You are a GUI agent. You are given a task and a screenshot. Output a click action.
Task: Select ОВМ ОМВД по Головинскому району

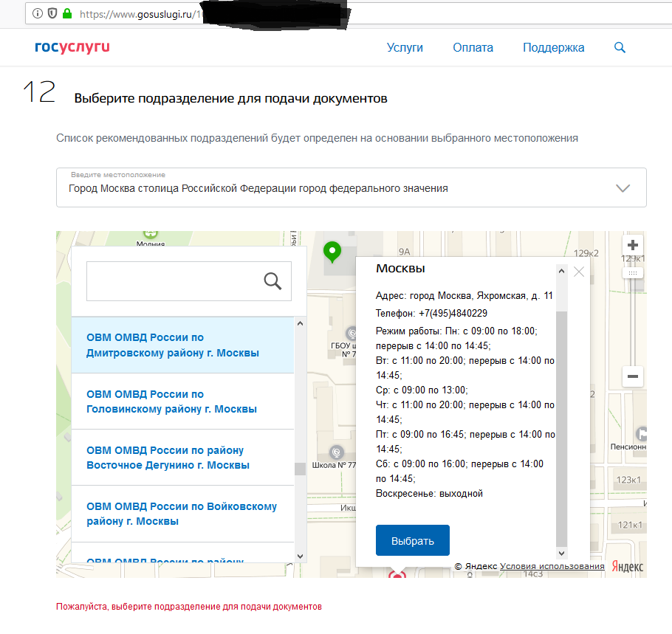182,402
